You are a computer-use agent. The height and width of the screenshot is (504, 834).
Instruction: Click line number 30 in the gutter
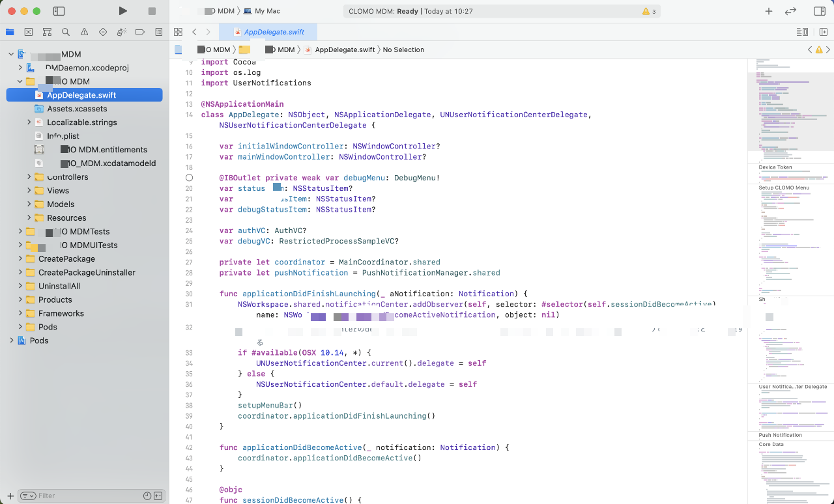189,294
